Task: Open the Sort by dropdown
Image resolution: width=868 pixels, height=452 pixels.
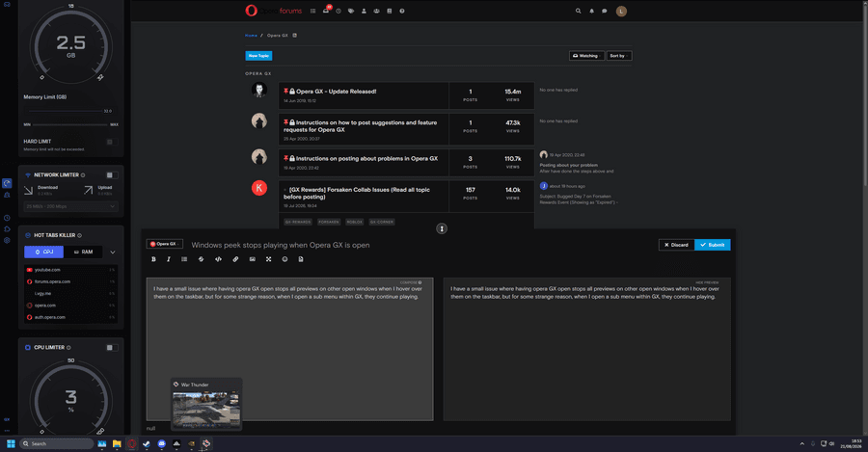Action: tap(619, 56)
